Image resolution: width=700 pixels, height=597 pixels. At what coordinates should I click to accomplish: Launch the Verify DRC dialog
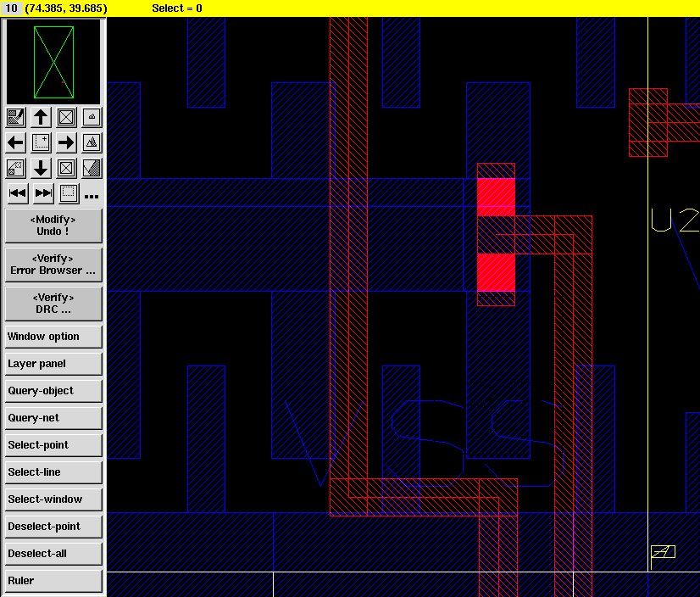click(53, 304)
